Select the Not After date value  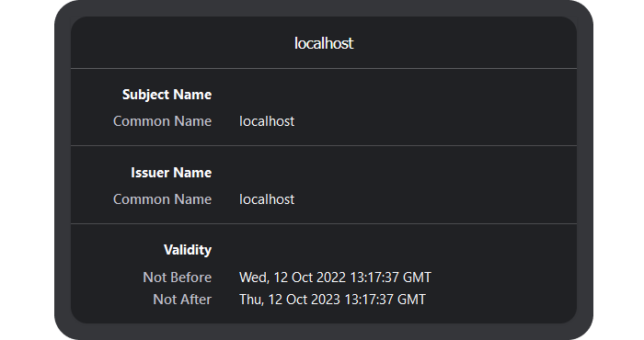click(x=332, y=300)
